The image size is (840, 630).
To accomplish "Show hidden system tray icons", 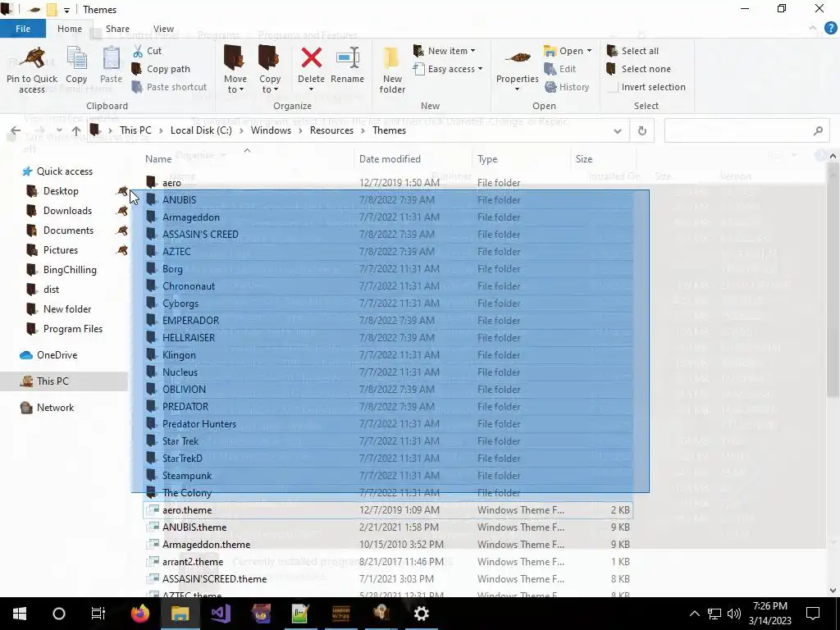I will (694, 614).
